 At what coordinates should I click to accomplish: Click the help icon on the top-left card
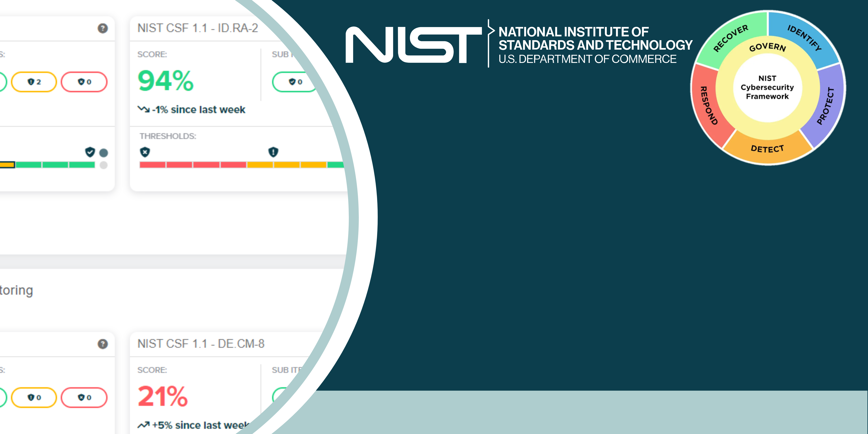[102, 28]
